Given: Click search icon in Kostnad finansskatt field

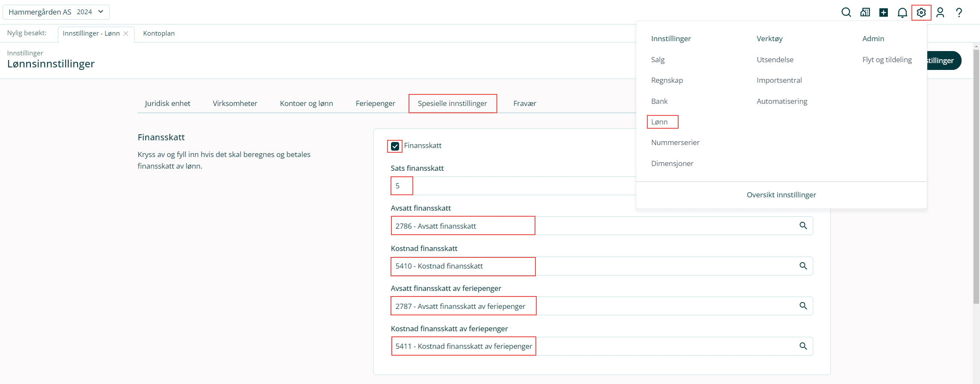Looking at the screenshot, I should [x=803, y=266].
